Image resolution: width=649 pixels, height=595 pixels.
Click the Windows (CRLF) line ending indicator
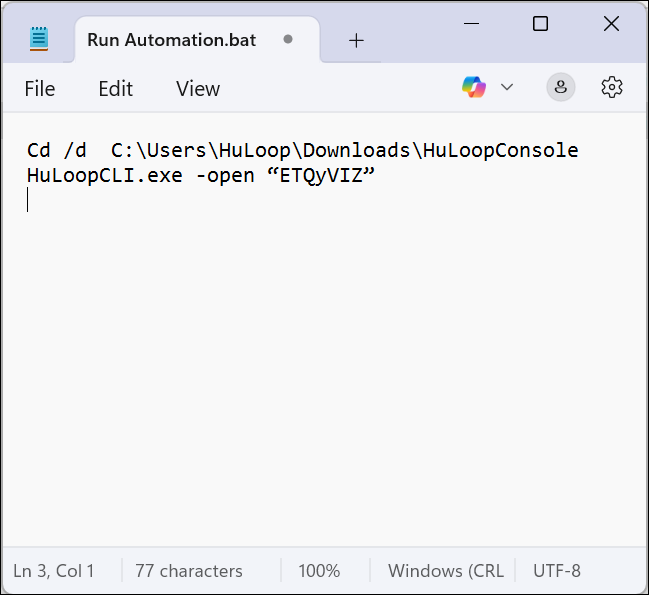(x=445, y=571)
